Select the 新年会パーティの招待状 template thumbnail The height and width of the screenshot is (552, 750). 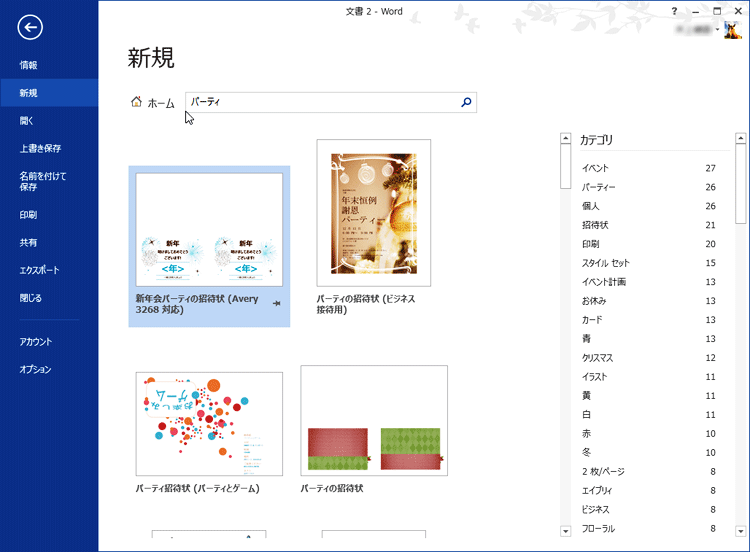209,230
